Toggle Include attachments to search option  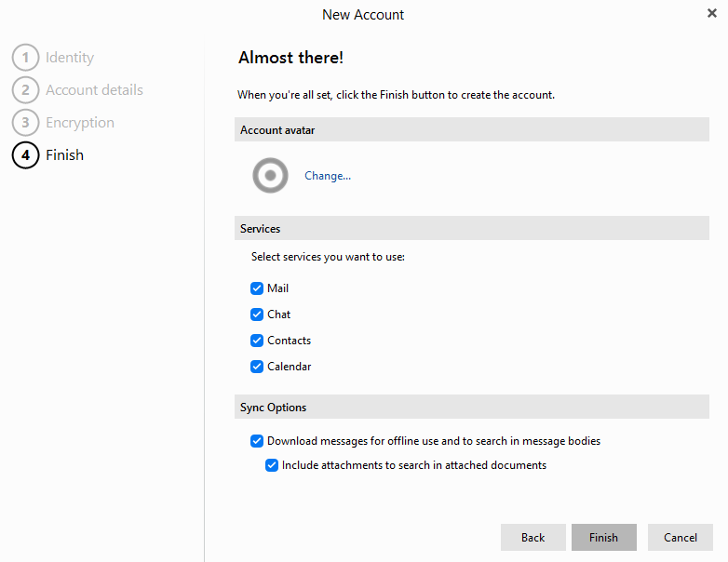point(272,465)
